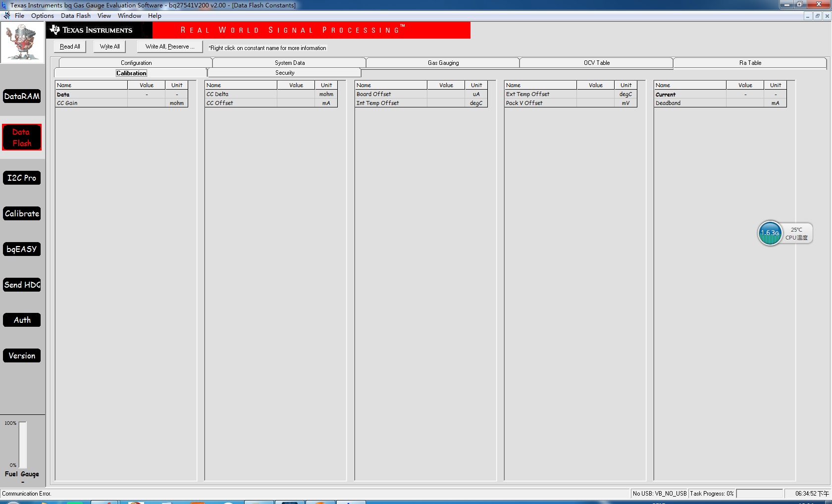Click the bold Current subclass row label
Viewport: 832px width, 504px height.
pyautogui.click(x=666, y=95)
